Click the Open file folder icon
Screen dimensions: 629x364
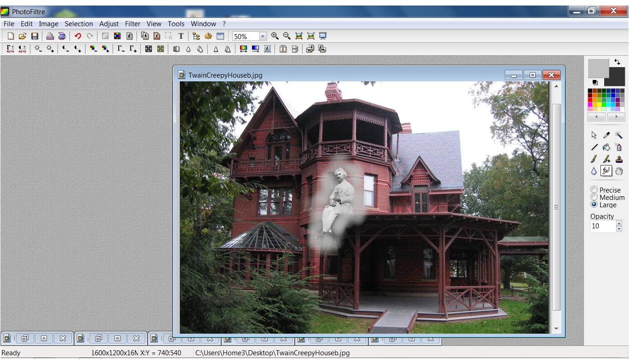point(23,36)
